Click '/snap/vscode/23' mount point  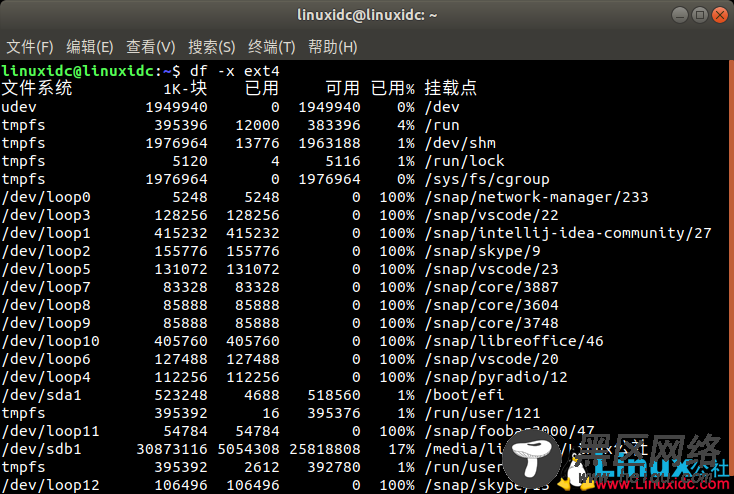tap(492, 269)
